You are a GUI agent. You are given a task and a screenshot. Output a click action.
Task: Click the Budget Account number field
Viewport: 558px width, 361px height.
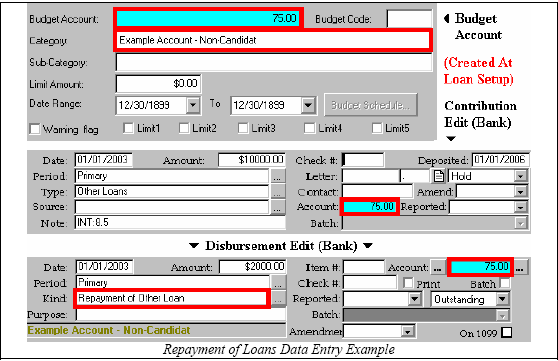pos(207,18)
